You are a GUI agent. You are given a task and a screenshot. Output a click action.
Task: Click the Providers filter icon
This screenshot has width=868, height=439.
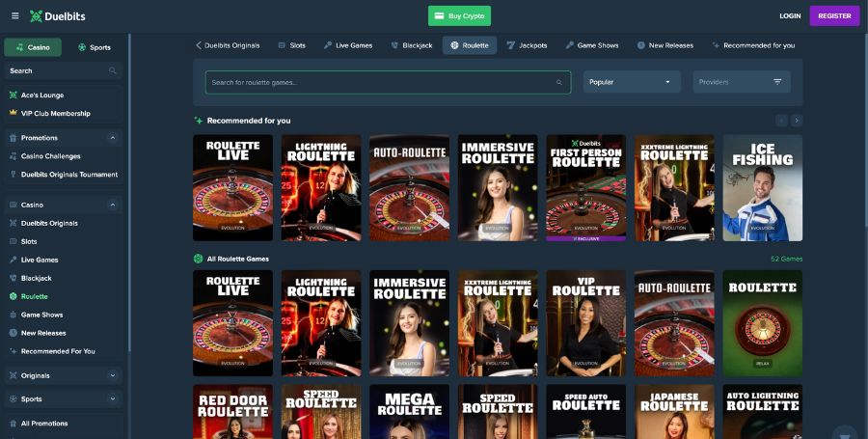click(777, 82)
